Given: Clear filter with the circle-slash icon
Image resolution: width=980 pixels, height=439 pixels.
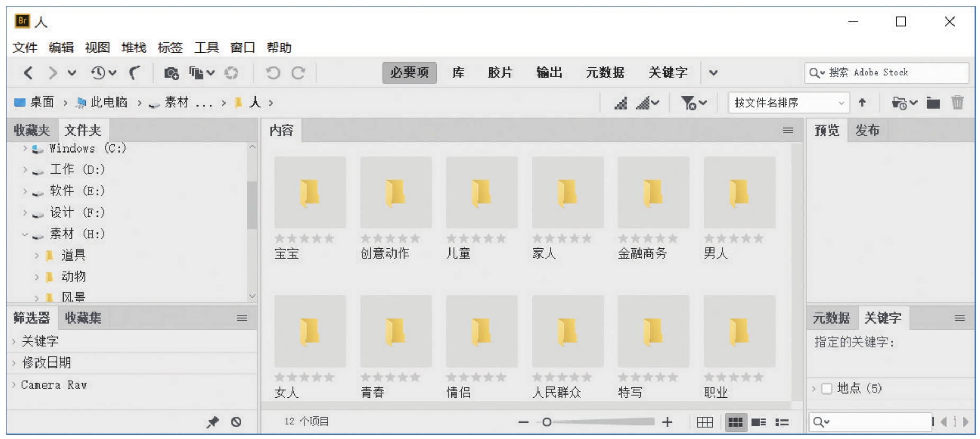Looking at the screenshot, I should click(x=236, y=422).
